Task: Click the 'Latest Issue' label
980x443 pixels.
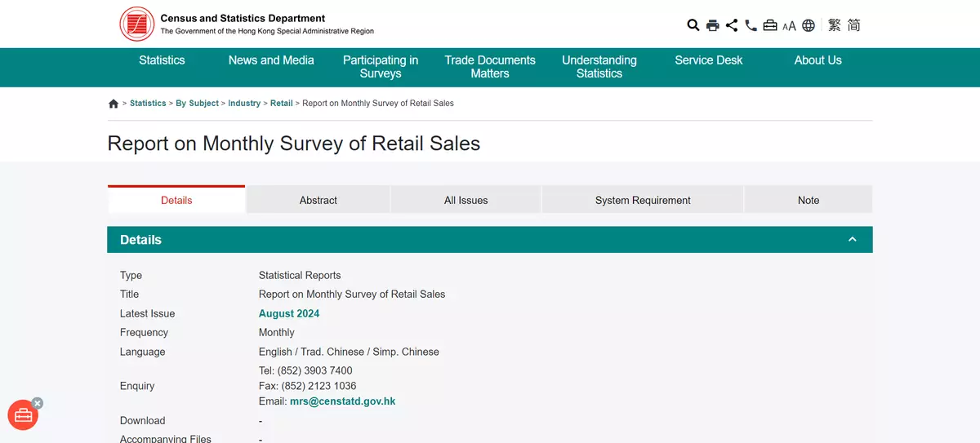Action: coord(147,313)
